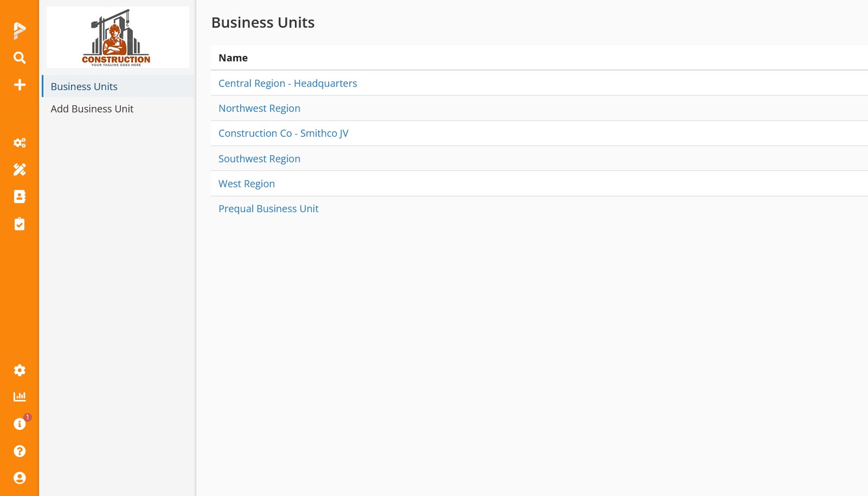Open the bar chart reports icon

(20, 396)
